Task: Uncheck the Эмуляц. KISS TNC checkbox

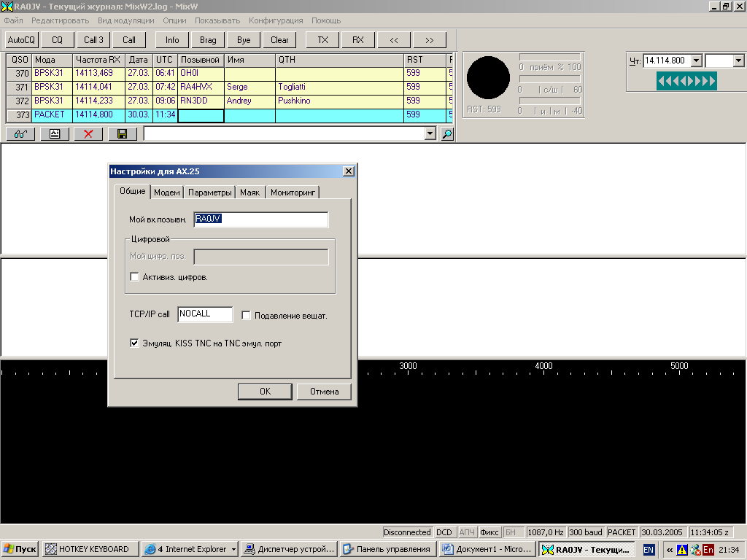Action: pos(134,343)
